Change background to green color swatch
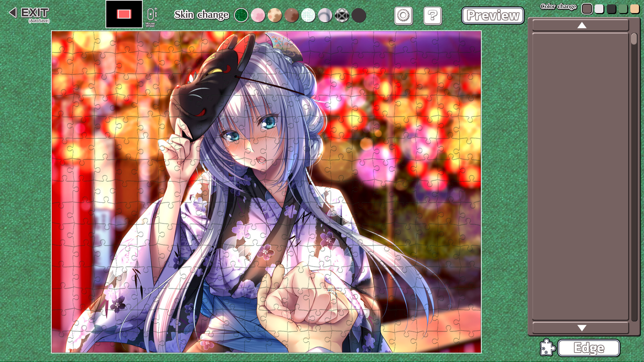This screenshot has width=644, height=362. point(623,9)
